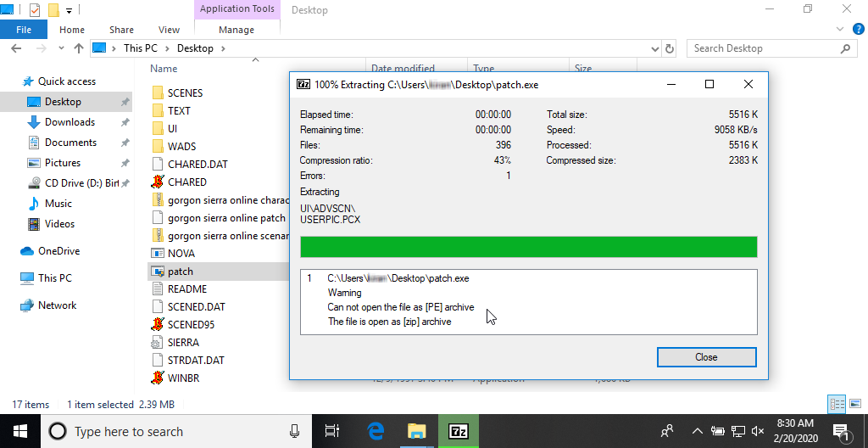
Task: Select the NOVA file icon
Action: click(x=158, y=254)
